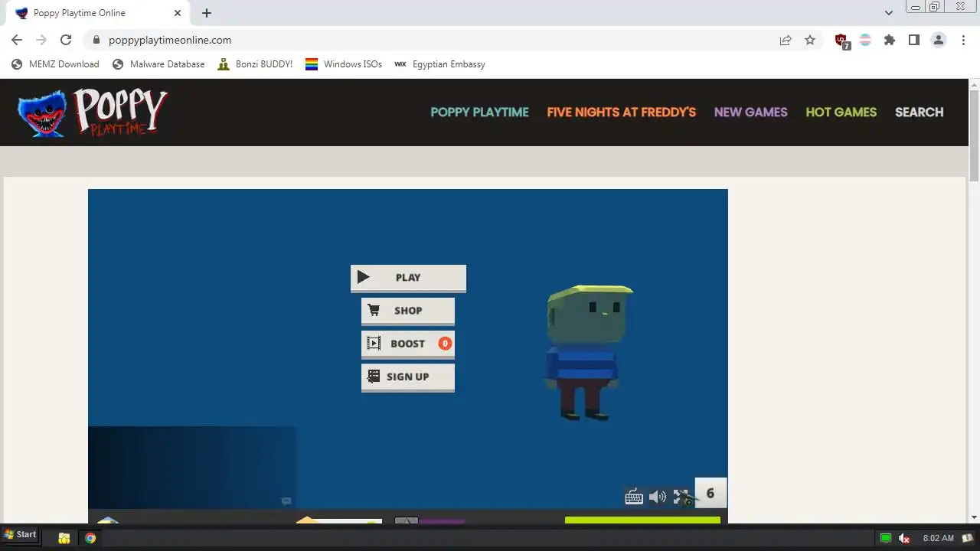The width and height of the screenshot is (980, 551).
Task: Open the Chrome profile avatar
Action: (x=938, y=40)
